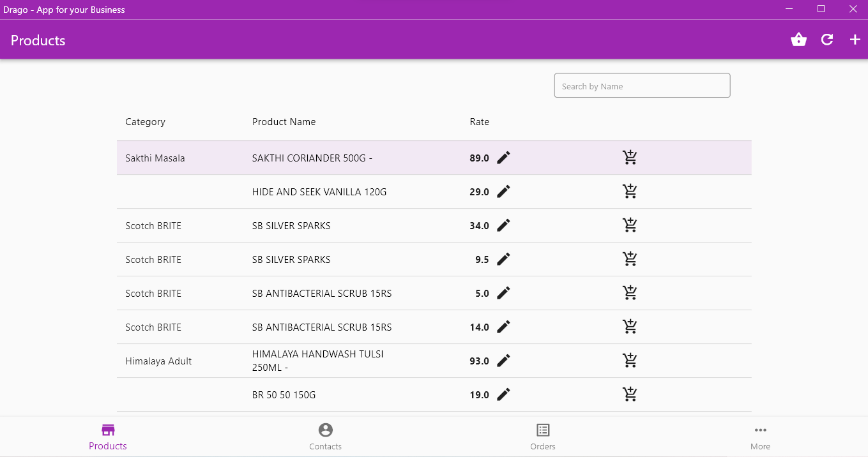This screenshot has width=868, height=457.
Task: Edit rate of HIMALAYA HANDWASH TULSI 250ML
Action: pyautogui.click(x=504, y=361)
